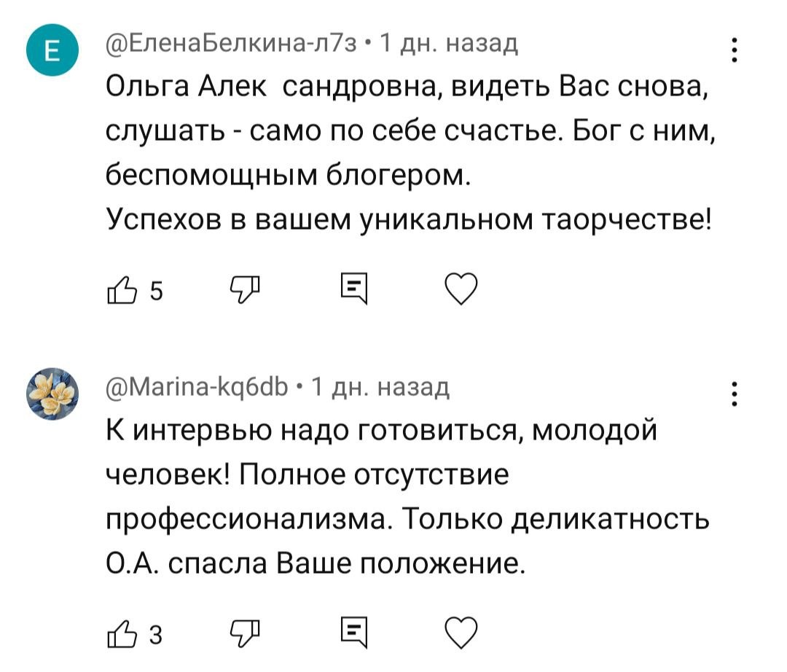Like ЕленаБелкина's comment with thumbs up icon

[122, 290]
